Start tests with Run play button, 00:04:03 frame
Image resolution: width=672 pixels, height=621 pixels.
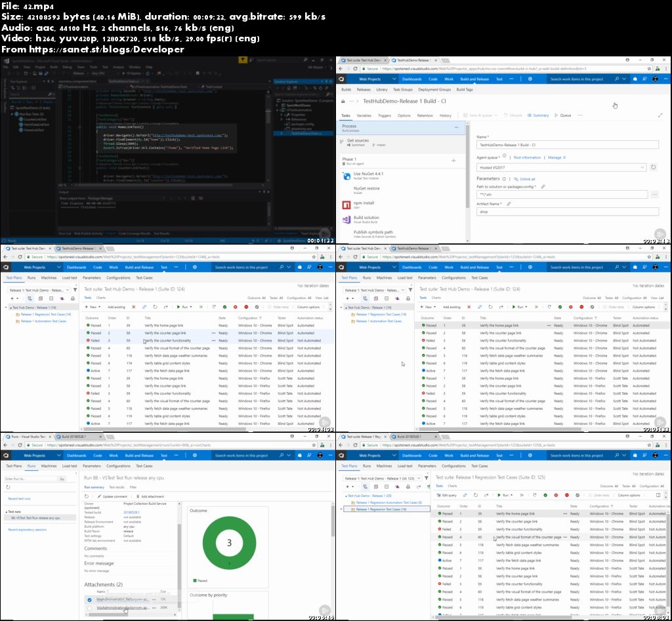tap(183, 307)
